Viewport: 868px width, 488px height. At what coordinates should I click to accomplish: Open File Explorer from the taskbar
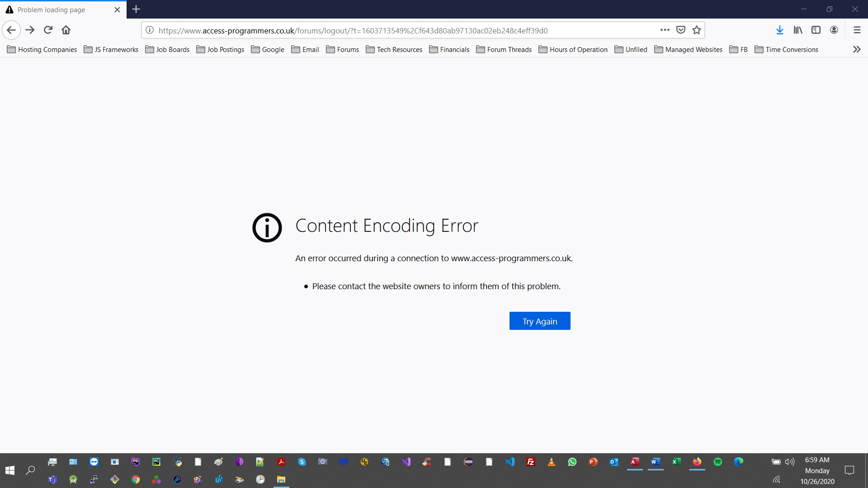coord(281,479)
